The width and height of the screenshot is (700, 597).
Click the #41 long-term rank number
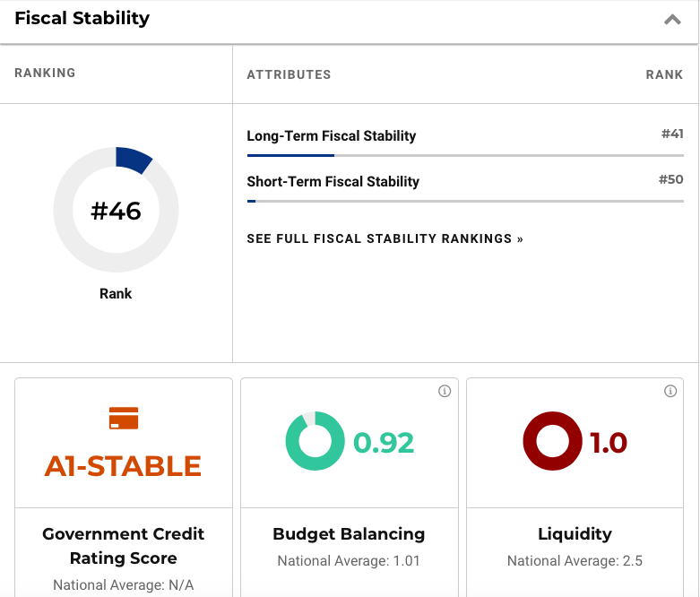point(671,134)
